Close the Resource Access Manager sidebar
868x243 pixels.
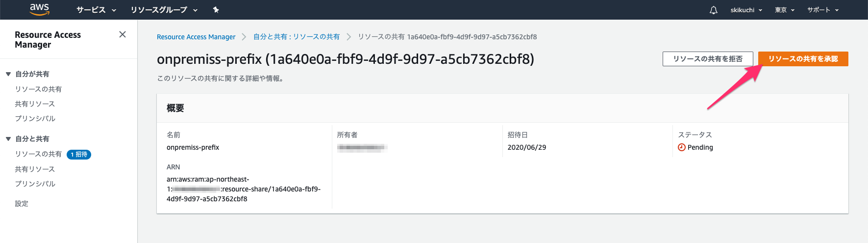tap(123, 34)
